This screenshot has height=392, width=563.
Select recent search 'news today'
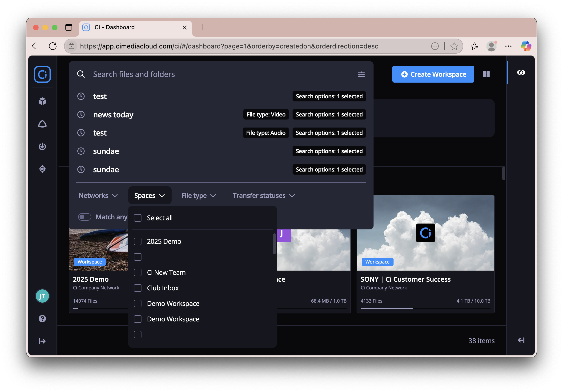(221, 115)
